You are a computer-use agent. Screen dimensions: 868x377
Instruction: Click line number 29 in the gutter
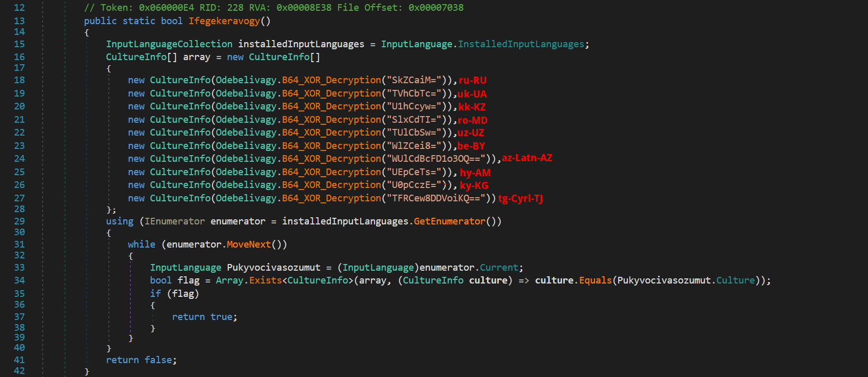coord(19,221)
